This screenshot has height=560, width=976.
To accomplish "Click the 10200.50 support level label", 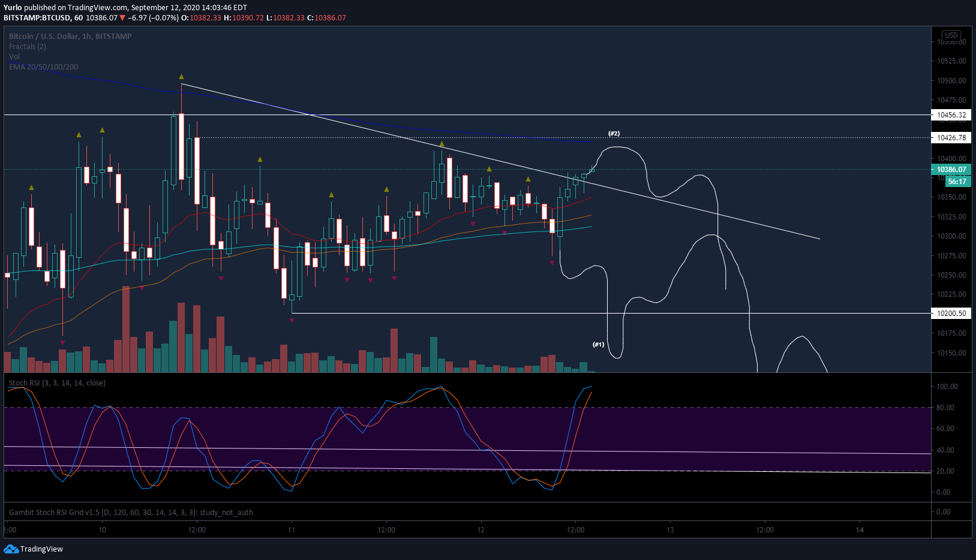I will [951, 313].
